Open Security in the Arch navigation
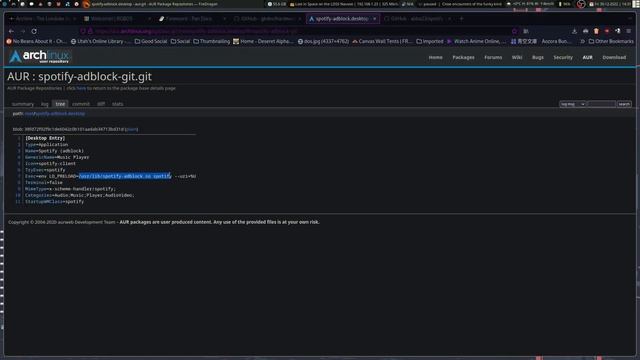This screenshot has height=360, width=640. [563, 58]
